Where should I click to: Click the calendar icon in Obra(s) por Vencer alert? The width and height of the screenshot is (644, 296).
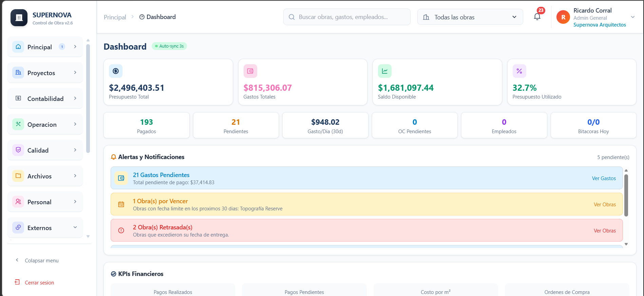[x=121, y=204]
